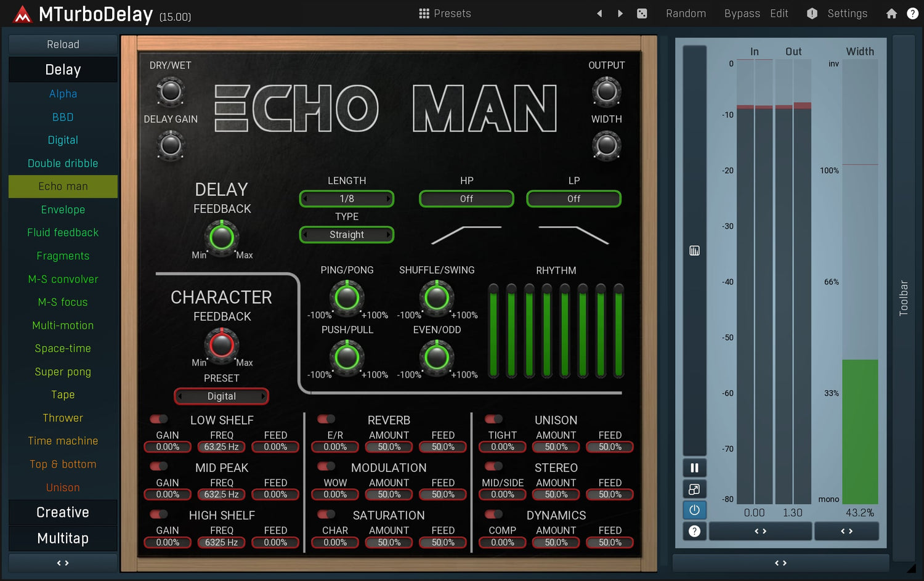Click the Bypass button
The height and width of the screenshot is (581, 924).
[x=742, y=14]
